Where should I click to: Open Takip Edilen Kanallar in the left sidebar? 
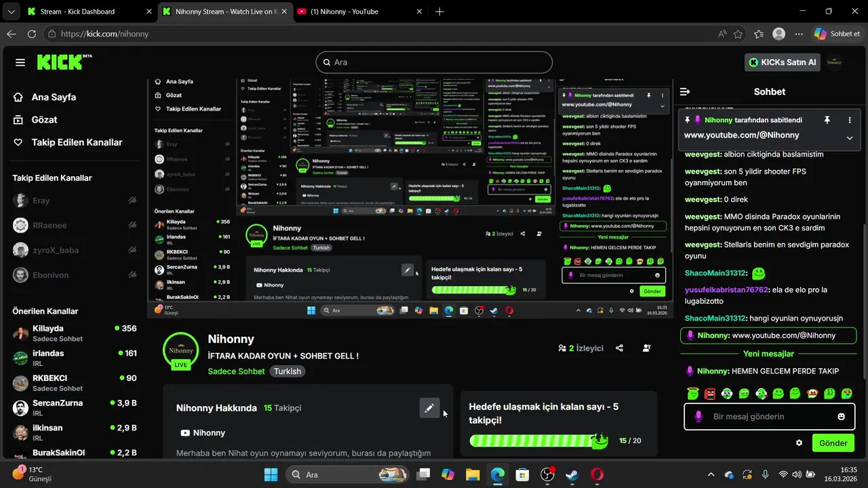[x=68, y=142]
